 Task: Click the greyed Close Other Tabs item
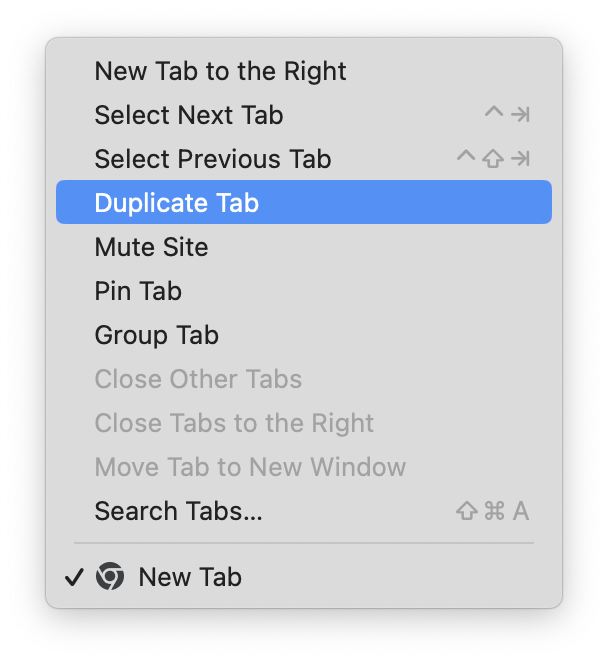(x=304, y=379)
